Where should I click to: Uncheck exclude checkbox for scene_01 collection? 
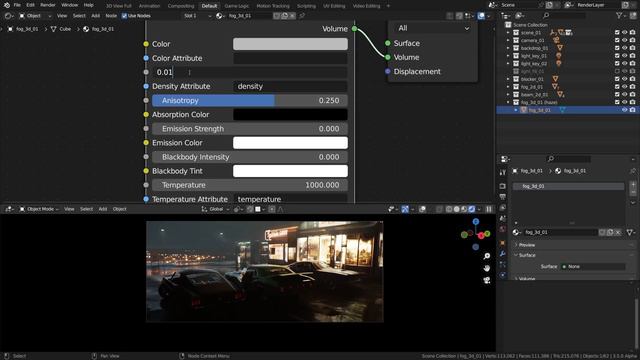tap(617, 33)
